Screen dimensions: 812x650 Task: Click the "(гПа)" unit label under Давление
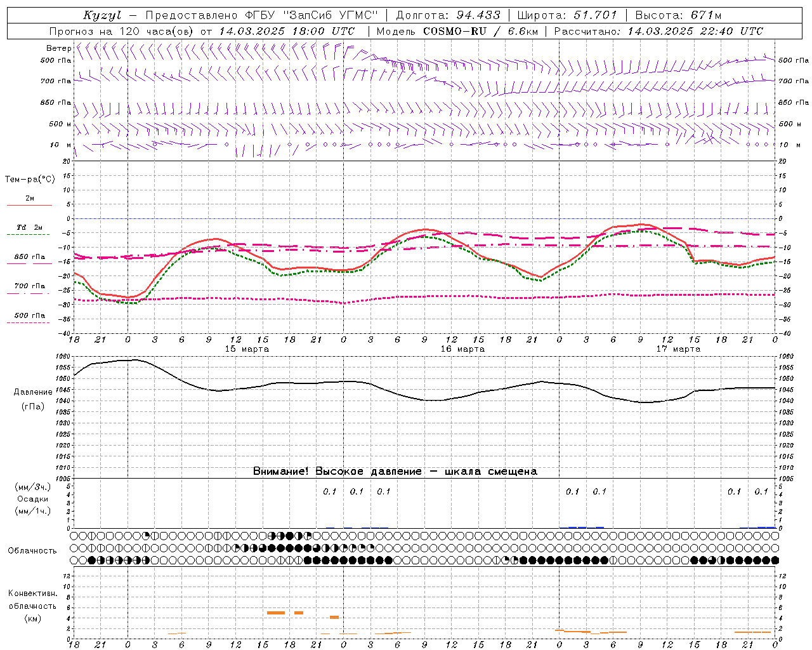tap(32, 406)
